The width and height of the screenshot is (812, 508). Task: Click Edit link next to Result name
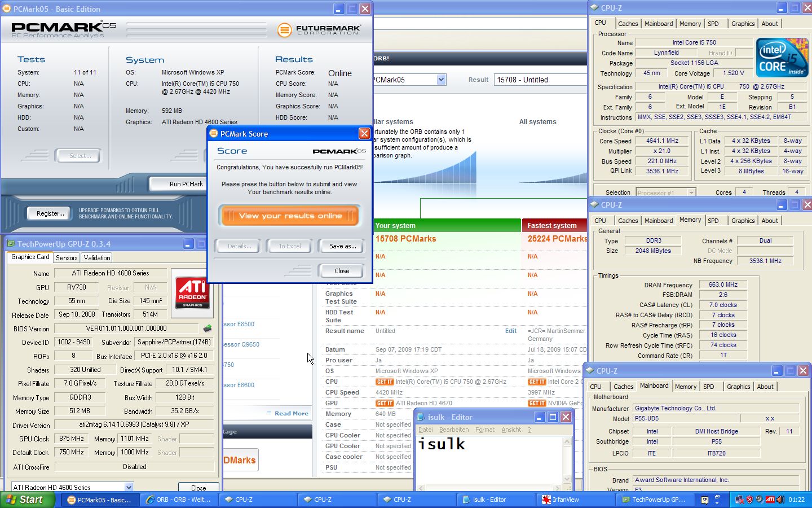click(511, 331)
